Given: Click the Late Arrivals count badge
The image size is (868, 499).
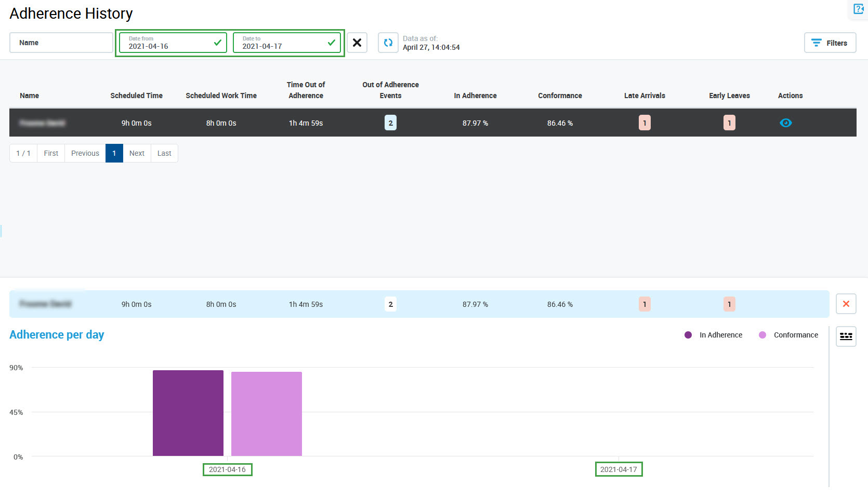Looking at the screenshot, I should pos(645,123).
